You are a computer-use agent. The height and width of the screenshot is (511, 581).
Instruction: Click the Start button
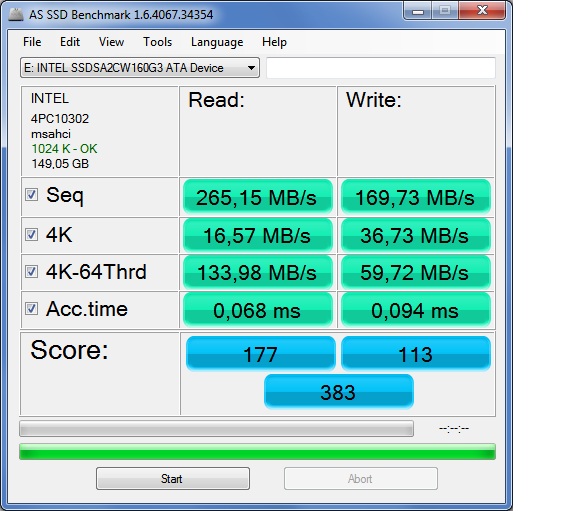click(x=173, y=478)
